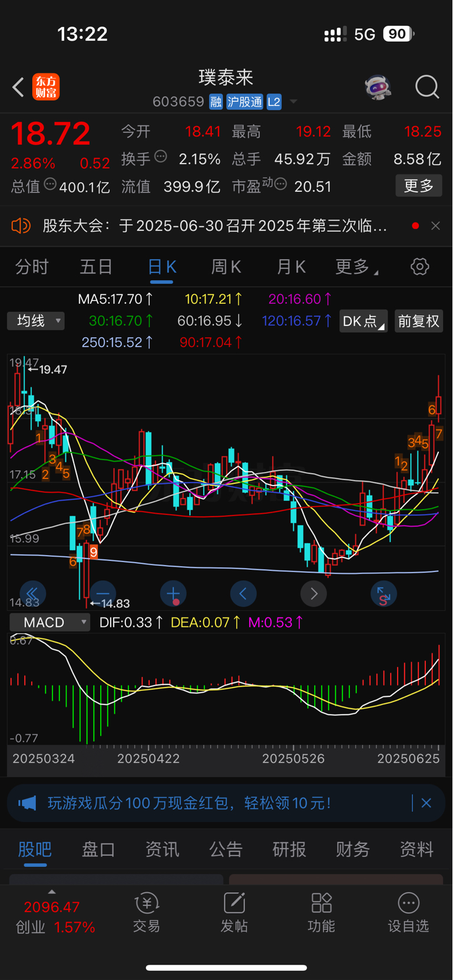Tap the speaker announcement icon
Viewport: 453px width, 980px height.
(x=21, y=225)
